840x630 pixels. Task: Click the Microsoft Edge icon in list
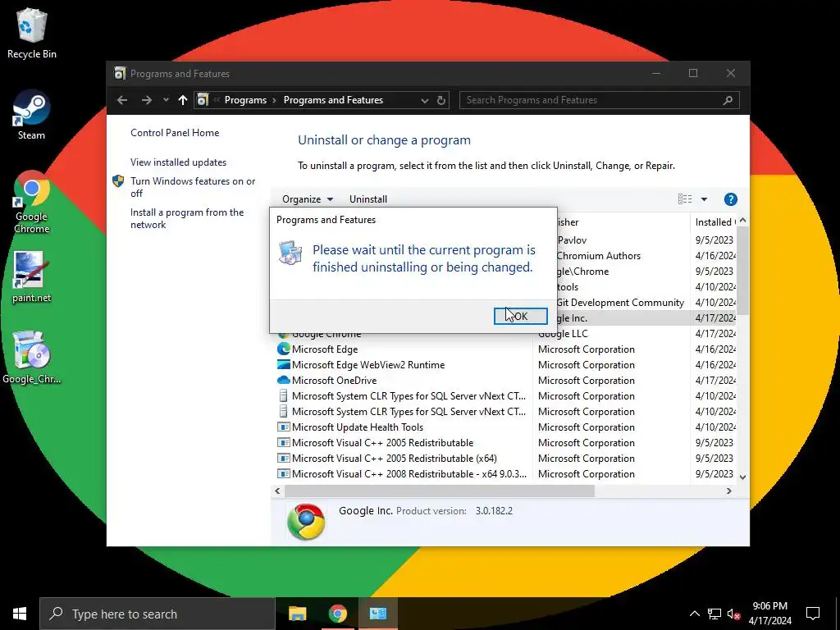(283, 349)
